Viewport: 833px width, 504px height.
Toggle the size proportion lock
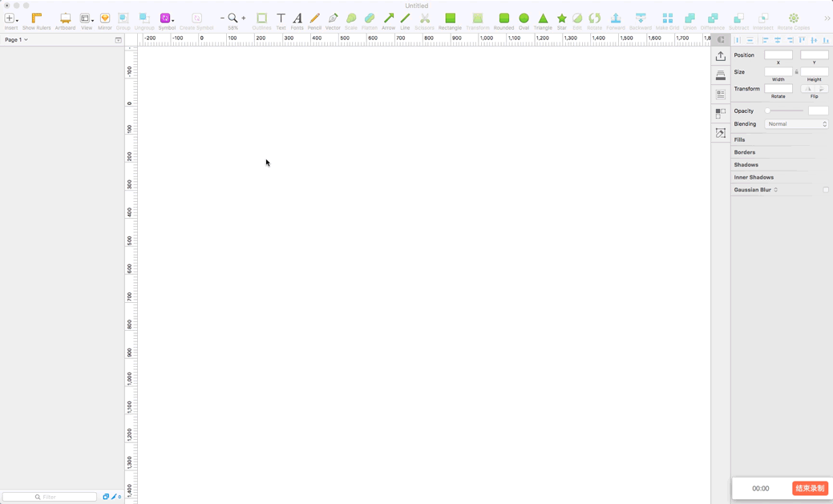796,71
